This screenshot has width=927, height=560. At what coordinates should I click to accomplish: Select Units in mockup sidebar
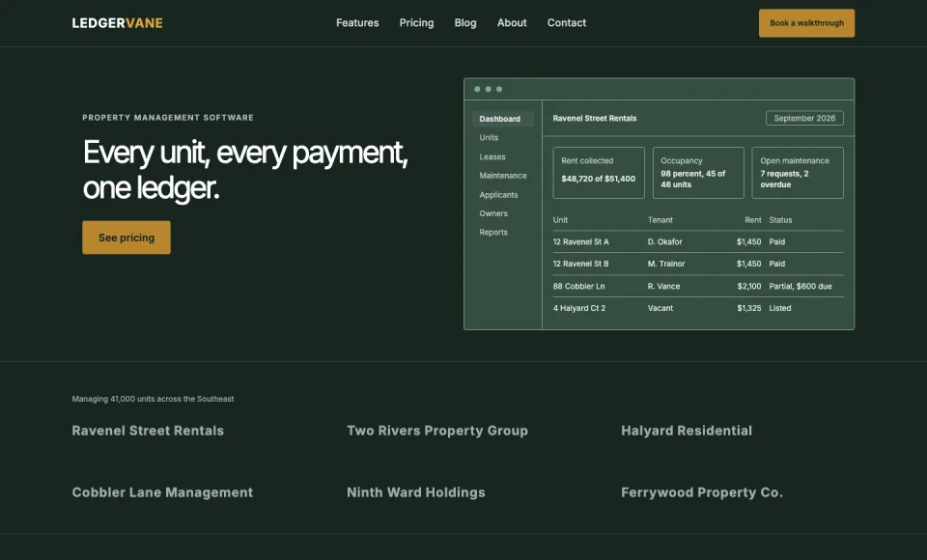tap(489, 138)
